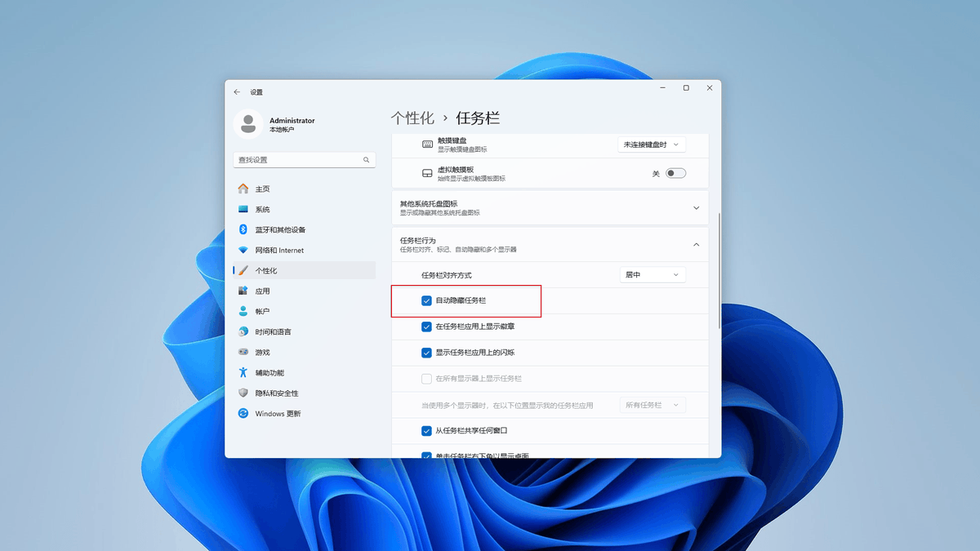
Task: Click 个性化 breadcrumb link
Action: tap(412, 118)
